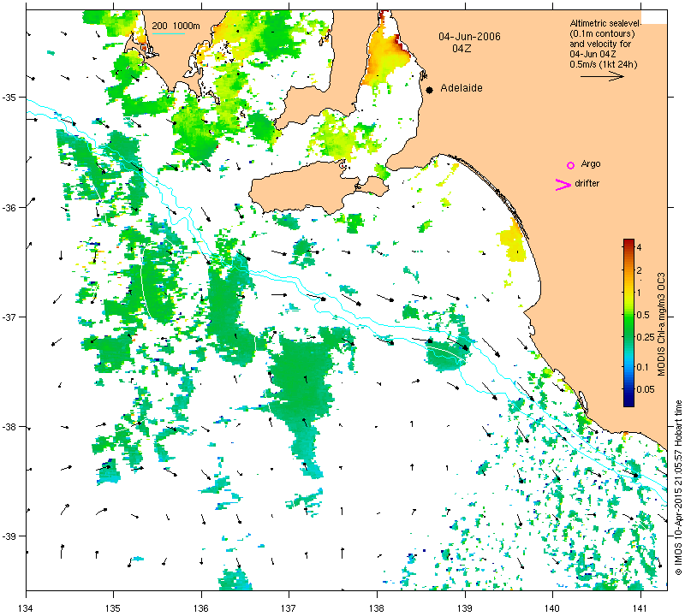Click the latitude label '-39'
The width and height of the screenshot is (685, 616).
10,536
